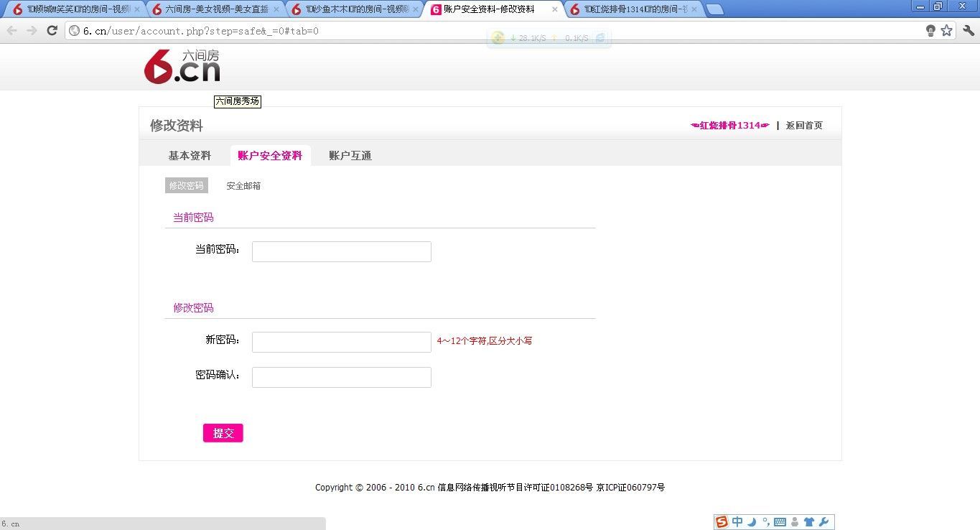Click the browser address bar URL
The height and width of the screenshot is (530, 980).
tap(201, 31)
